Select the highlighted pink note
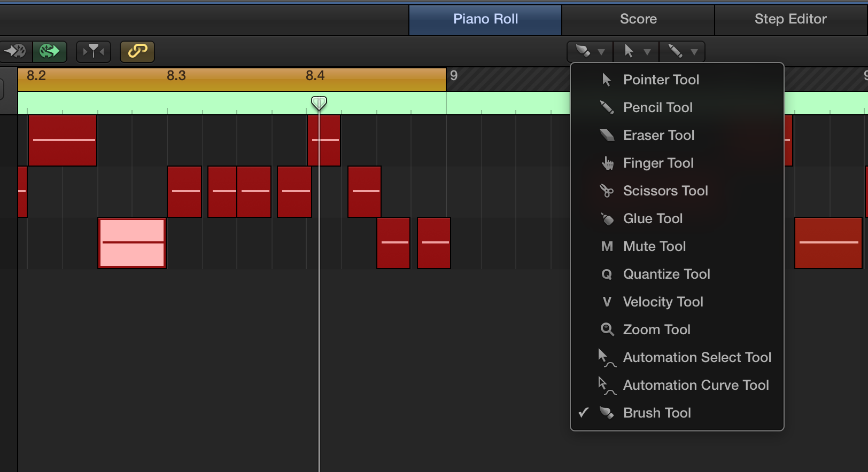 [132, 243]
